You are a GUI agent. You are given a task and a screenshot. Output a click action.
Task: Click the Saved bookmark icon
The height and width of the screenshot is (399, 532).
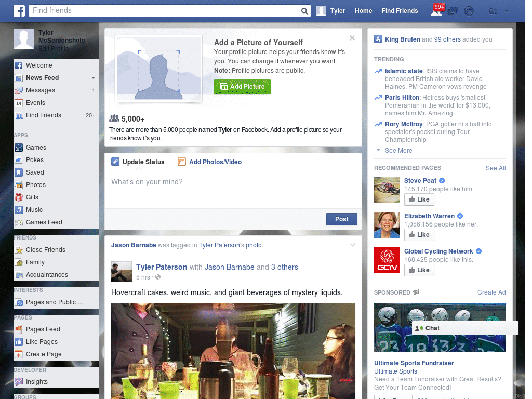click(19, 172)
